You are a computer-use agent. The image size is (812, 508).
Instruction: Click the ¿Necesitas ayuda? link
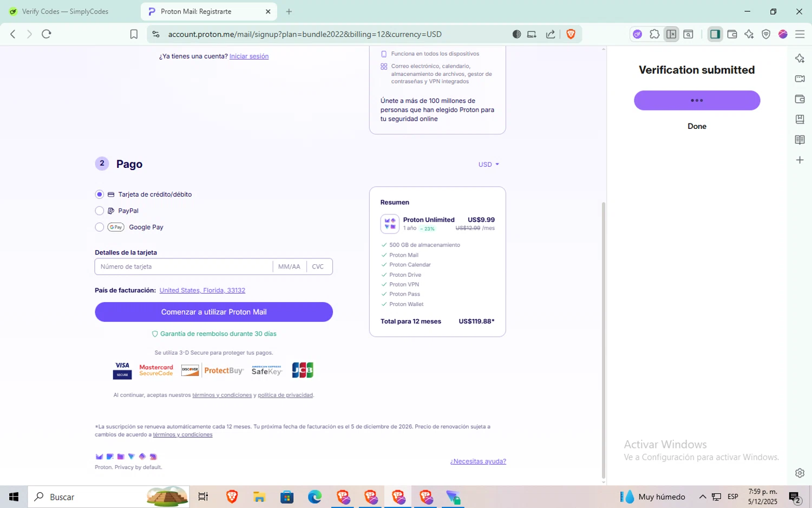(478, 461)
